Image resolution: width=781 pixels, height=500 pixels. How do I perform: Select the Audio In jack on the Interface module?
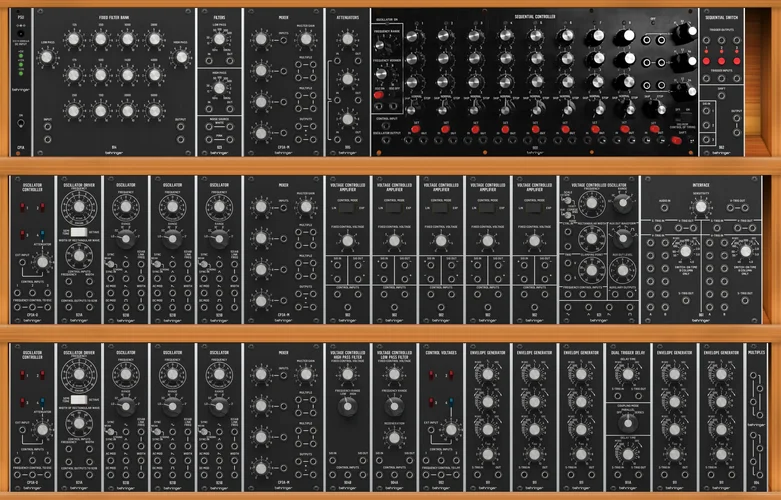(x=665, y=208)
